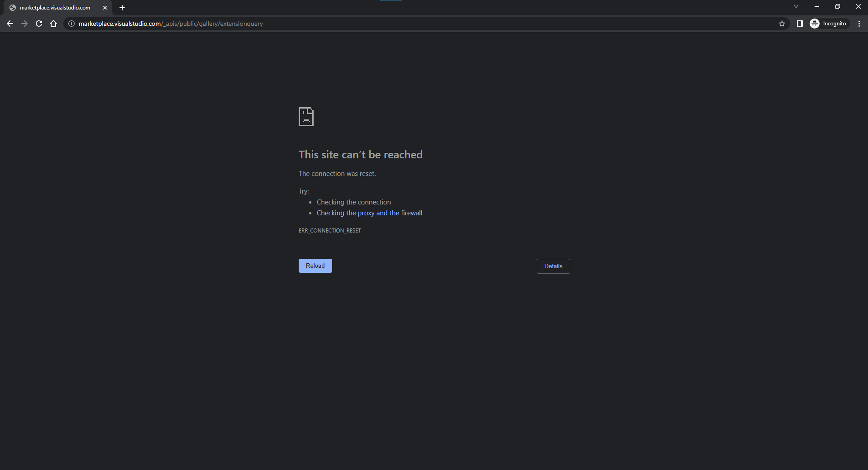Click 'Checking the connection' list item
This screenshot has height=470, width=868.
click(354, 202)
